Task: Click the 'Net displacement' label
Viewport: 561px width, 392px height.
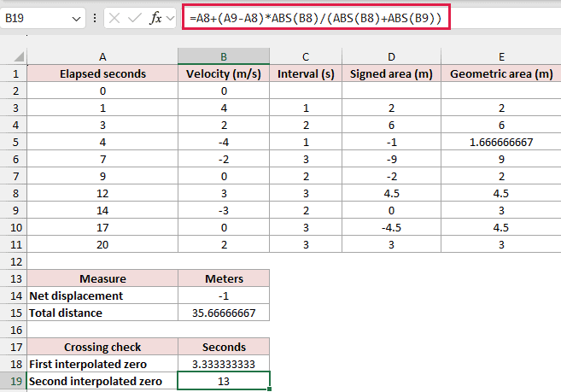Action: (76, 295)
